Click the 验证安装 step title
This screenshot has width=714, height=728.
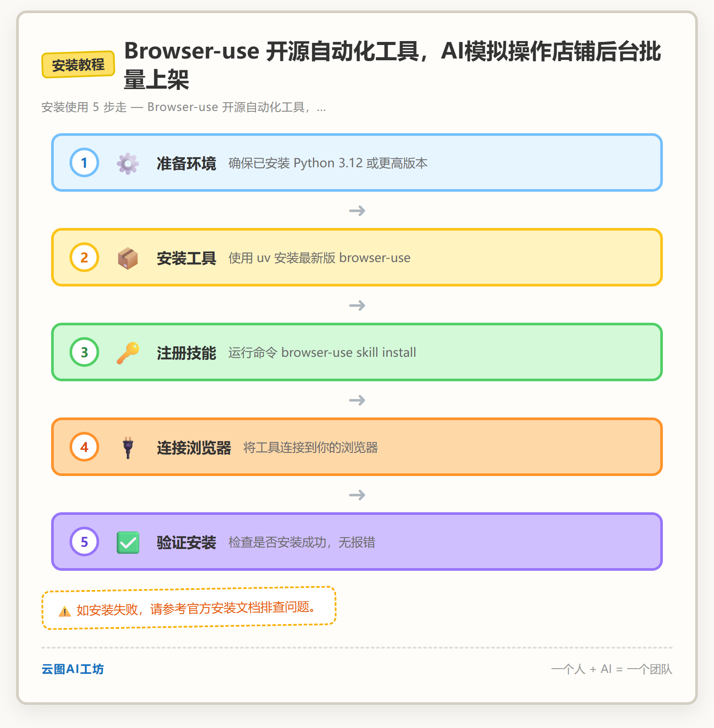(186, 542)
